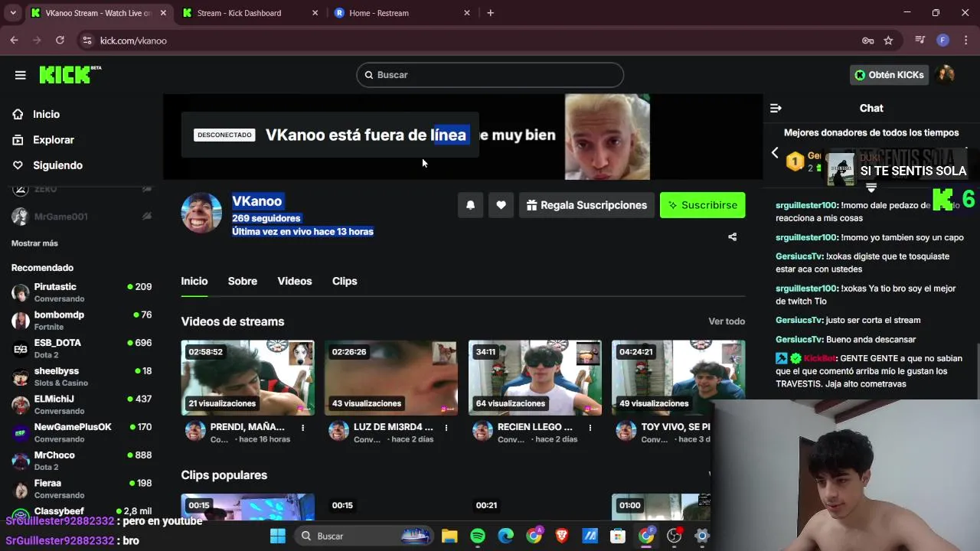Open Explorar in the left sidebar
The width and height of the screenshot is (980, 551).
point(53,140)
